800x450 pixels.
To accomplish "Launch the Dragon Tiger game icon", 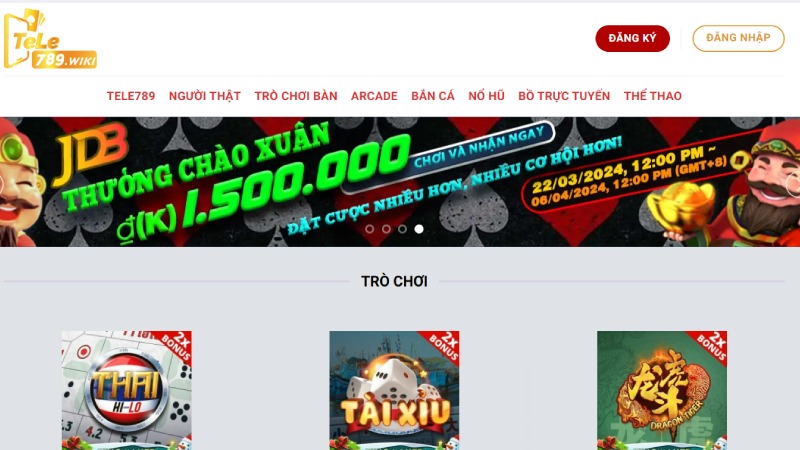I will coord(662,390).
